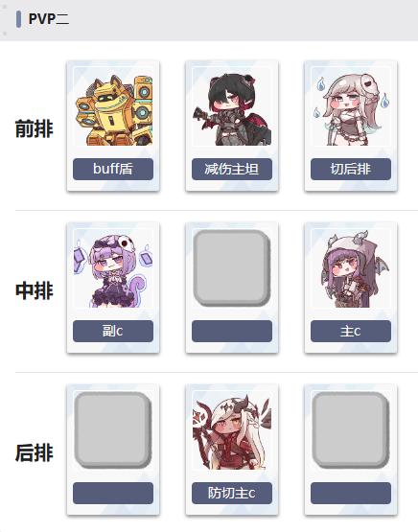418x532 pixels.
Task: Select the white-haired horned demon character
Action: [232, 430]
